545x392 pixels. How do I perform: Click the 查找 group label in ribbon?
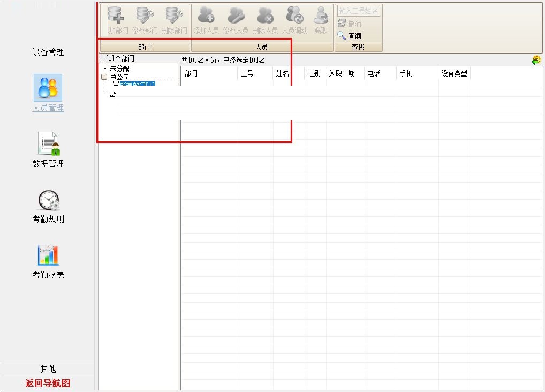tap(358, 47)
